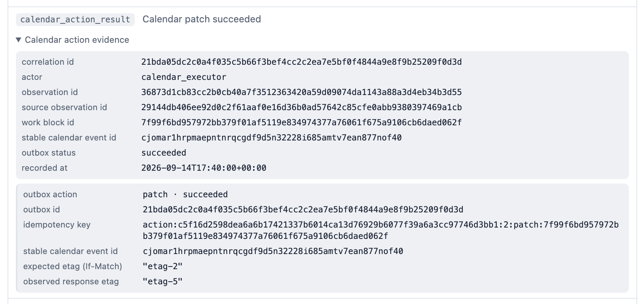
Task: Click the idempotency key label
Action: click(57, 225)
